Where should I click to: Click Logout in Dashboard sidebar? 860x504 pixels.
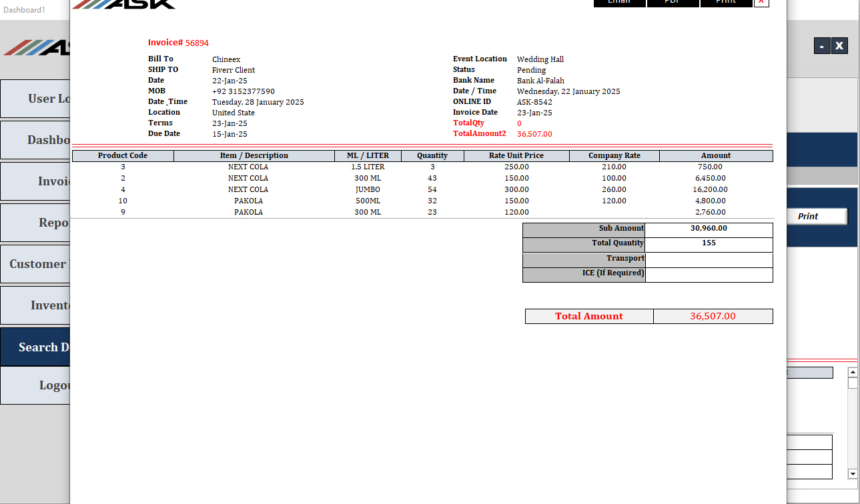click(x=35, y=385)
